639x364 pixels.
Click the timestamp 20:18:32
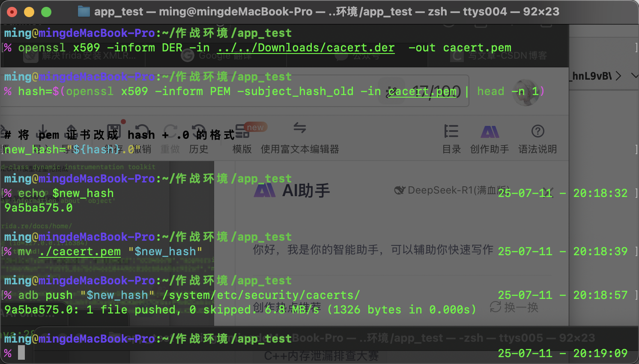(600, 193)
